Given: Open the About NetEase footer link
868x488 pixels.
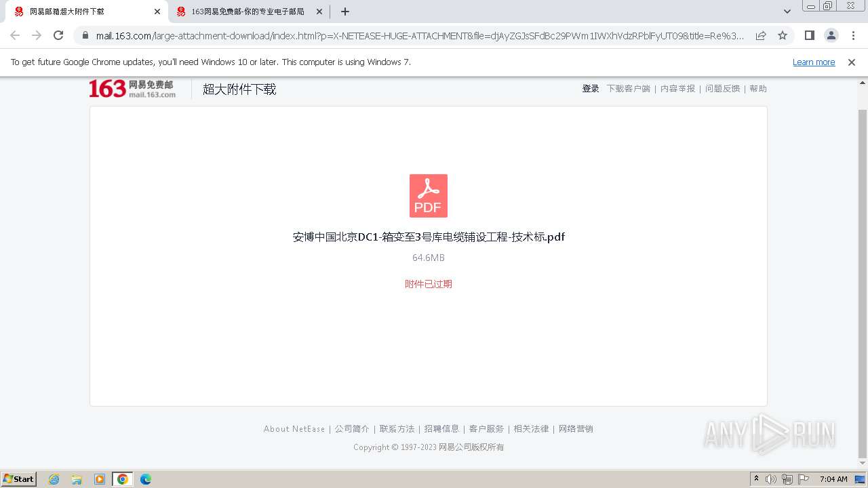Looking at the screenshot, I should click(294, 429).
